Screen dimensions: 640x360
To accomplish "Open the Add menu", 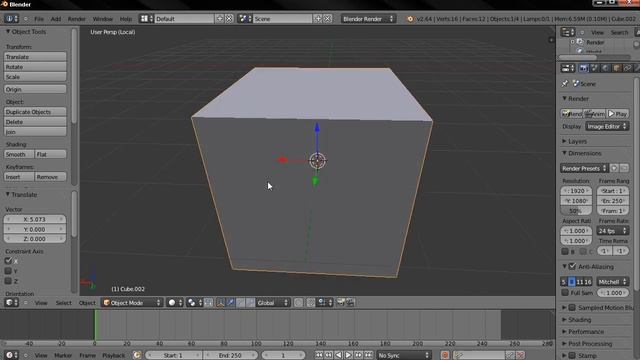I will click(x=56, y=19).
